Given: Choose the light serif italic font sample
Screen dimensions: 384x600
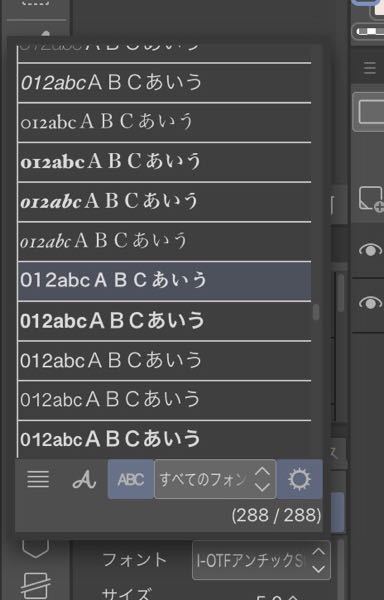Looking at the screenshot, I should [x=164, y=241].
